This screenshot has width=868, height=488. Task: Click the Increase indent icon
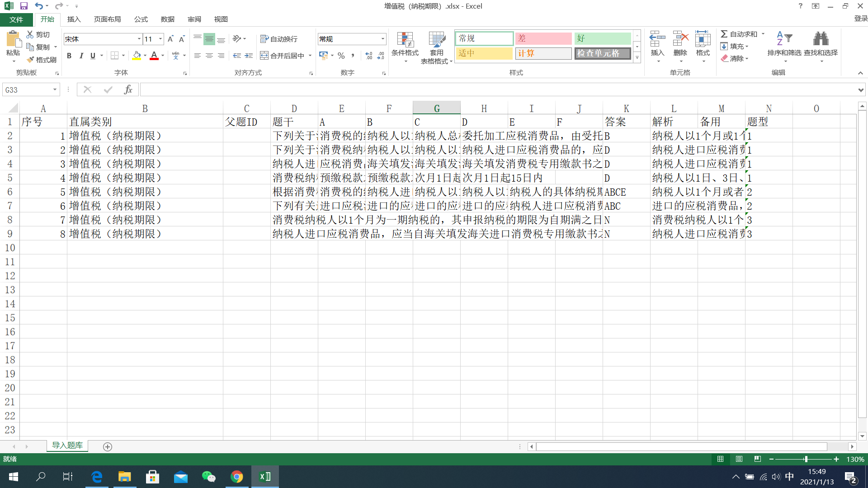(249, 55)
